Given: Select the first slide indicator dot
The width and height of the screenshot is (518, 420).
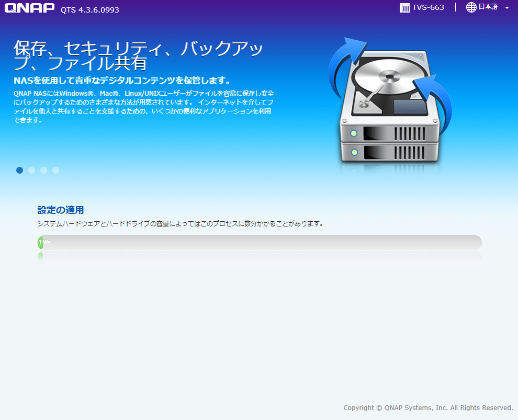Looking at the screenshot, I should pos(19,170).
